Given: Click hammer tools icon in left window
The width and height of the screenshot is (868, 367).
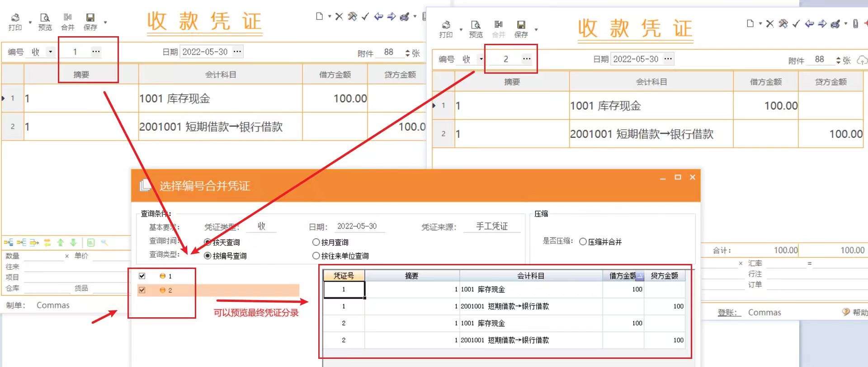Looking at the screenshot, I should point(352,16).
